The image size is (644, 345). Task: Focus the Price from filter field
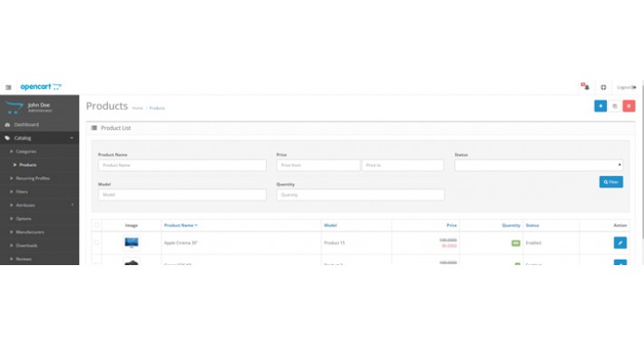[318, 165]
